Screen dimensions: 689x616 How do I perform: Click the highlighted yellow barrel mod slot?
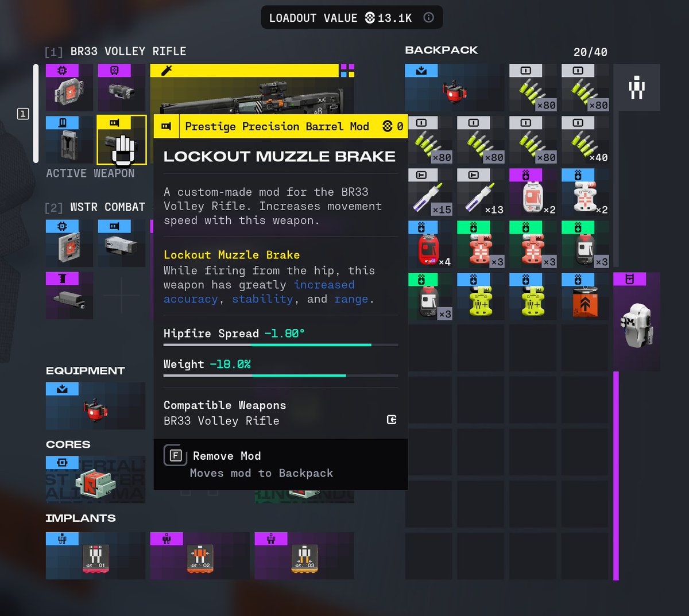coord(121,140)
